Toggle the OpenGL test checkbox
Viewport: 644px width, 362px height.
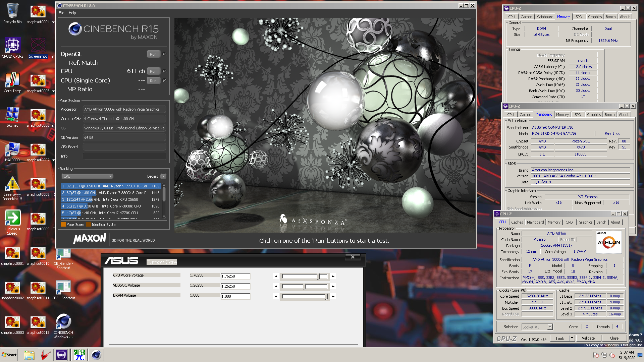(x=164, y=54)
